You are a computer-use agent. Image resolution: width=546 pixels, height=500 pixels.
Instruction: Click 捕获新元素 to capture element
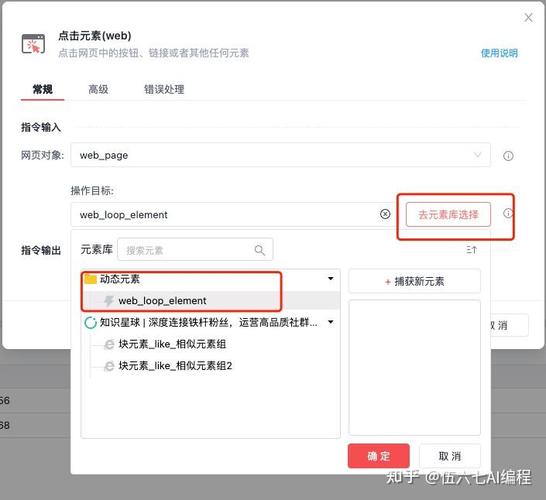click(x=414, y=281)
